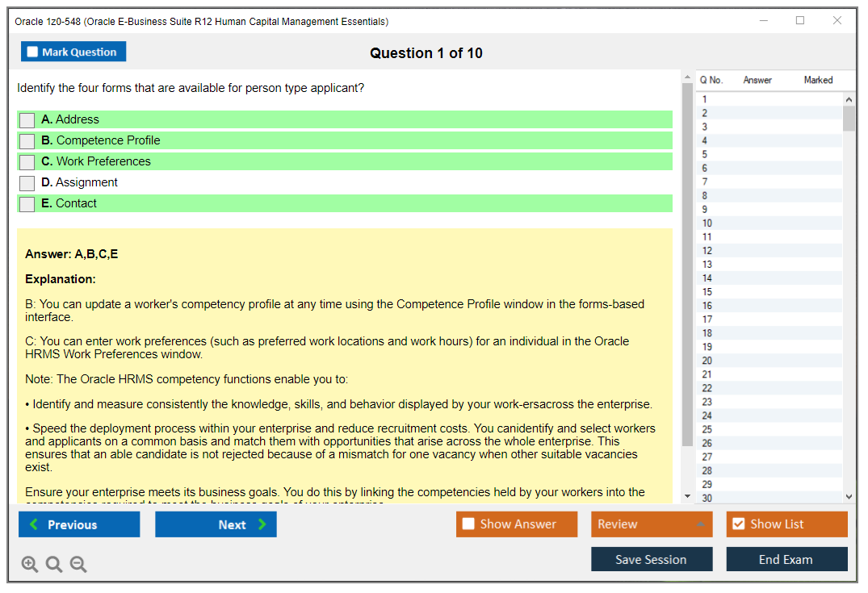Check answer option C Work Preferences
The height and width of the screenshot is (593, 868).
click(26, 161)
